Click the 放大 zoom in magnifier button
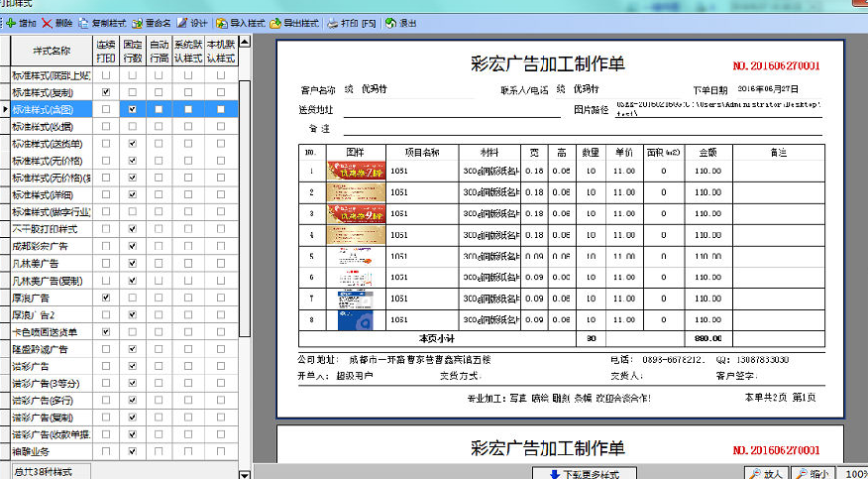 click(x=766, y=473)
